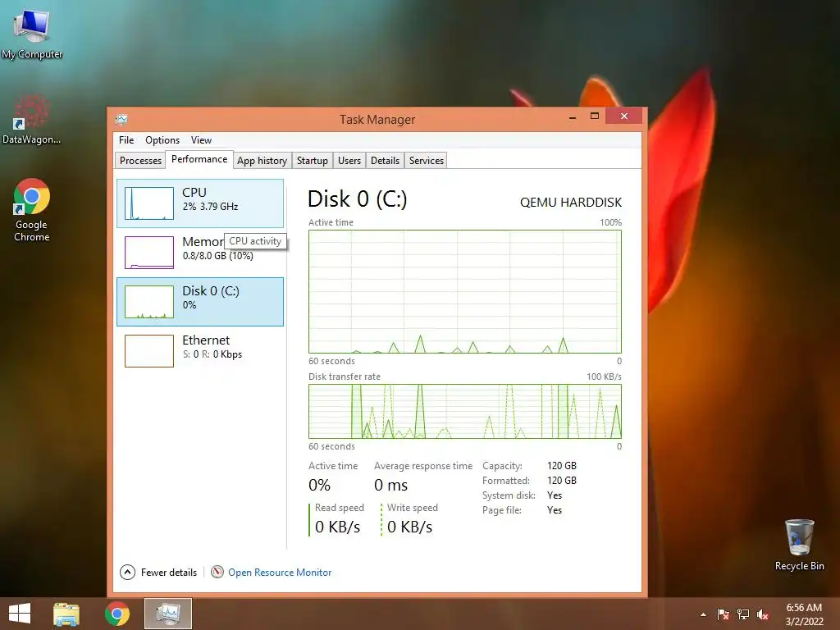
Task: Show hidden tray icons arrow
Action: tap(703, 614)
